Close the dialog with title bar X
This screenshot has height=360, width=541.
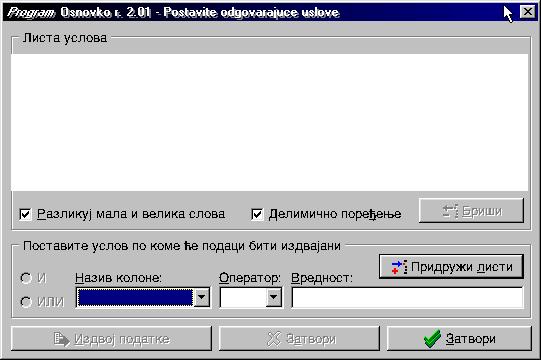click(x=528, y=12)
